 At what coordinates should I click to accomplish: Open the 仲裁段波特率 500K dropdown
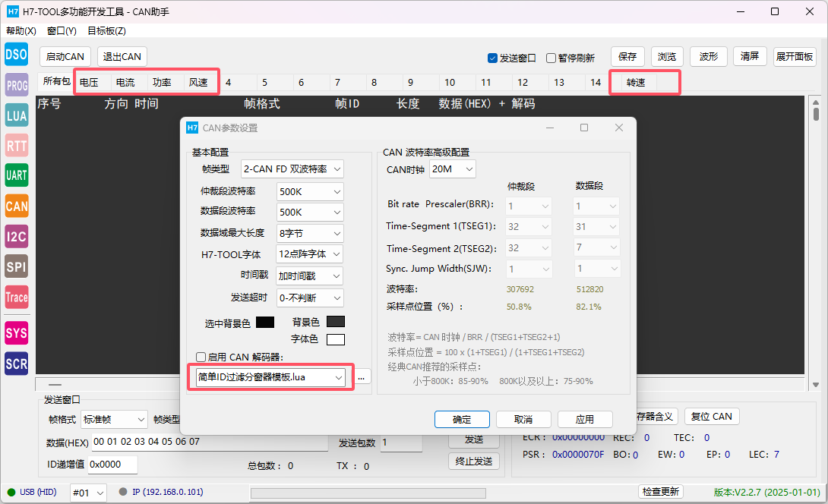point(310,191)
